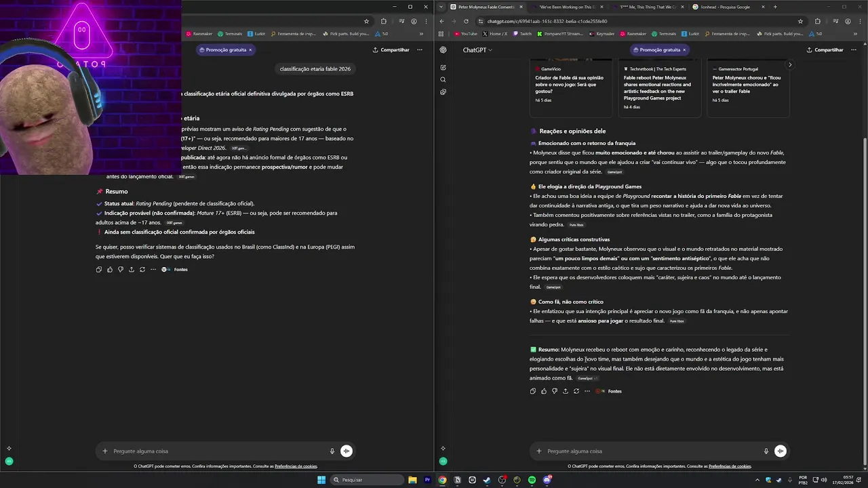Open more actions under the right window response
Image resolution: width=868 pixels, height=488 pixels.
point(587,391)
